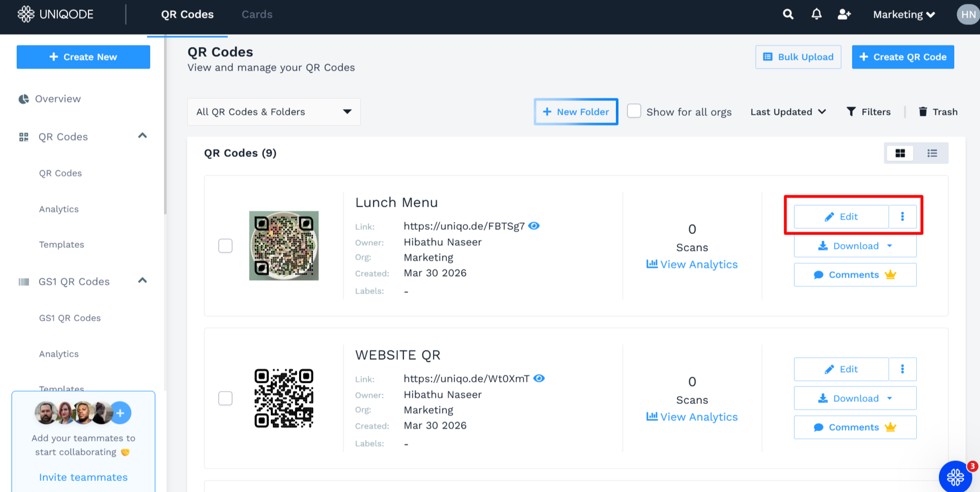Click the sidebar scrollbar

165,124
